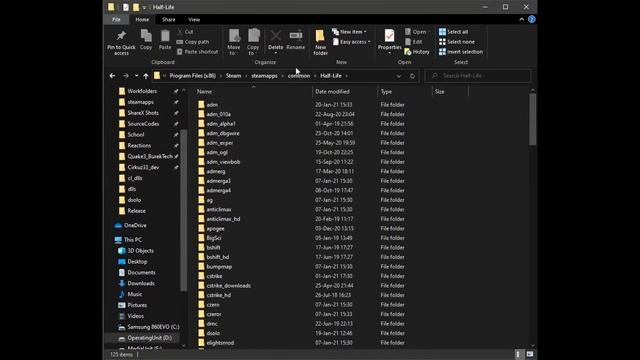Screen dimensions: 640x360
Task: Click Paste shortcut command
Action: click(198, 52)
